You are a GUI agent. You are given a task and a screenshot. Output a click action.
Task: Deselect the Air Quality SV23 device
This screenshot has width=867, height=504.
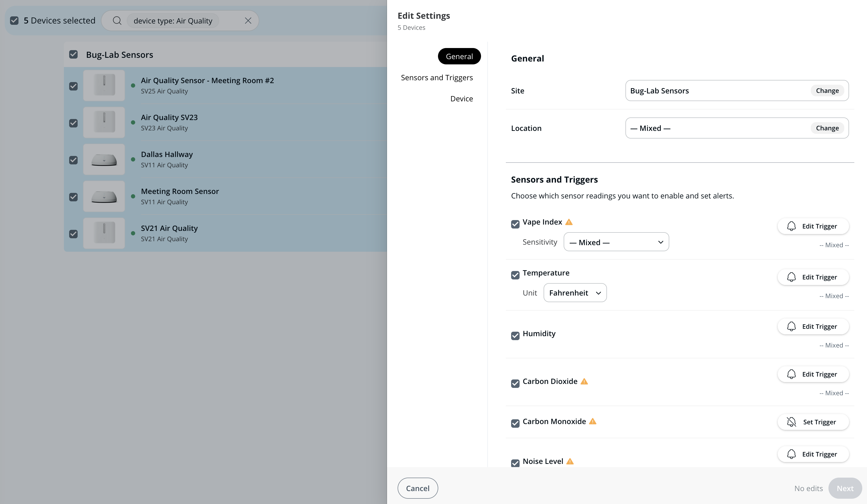point(73,123)
